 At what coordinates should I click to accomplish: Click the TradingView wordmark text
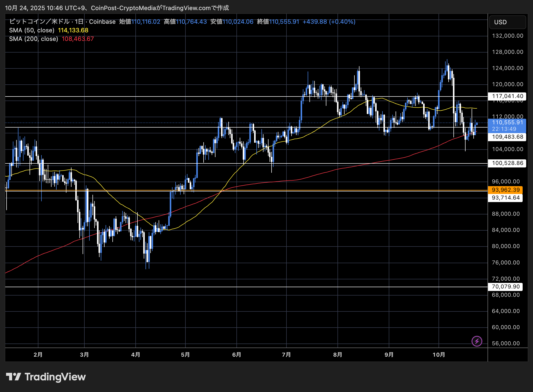[x=55, y=377]
